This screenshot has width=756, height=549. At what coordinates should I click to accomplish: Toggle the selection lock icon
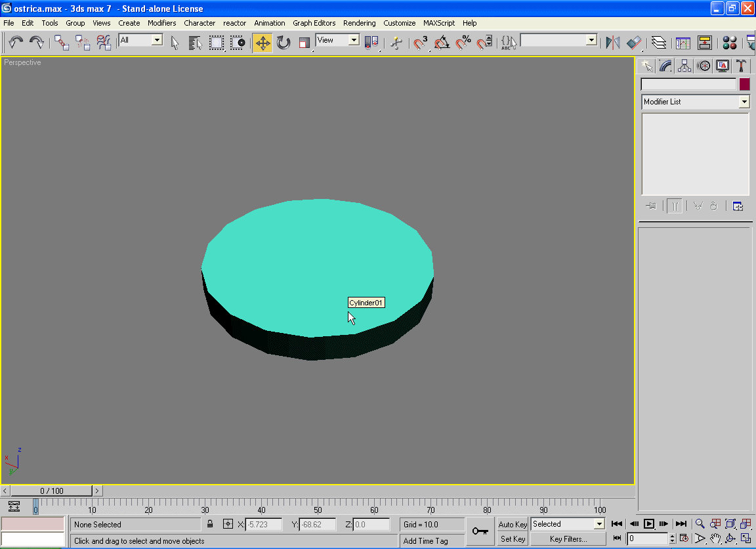tap(210, 524)
